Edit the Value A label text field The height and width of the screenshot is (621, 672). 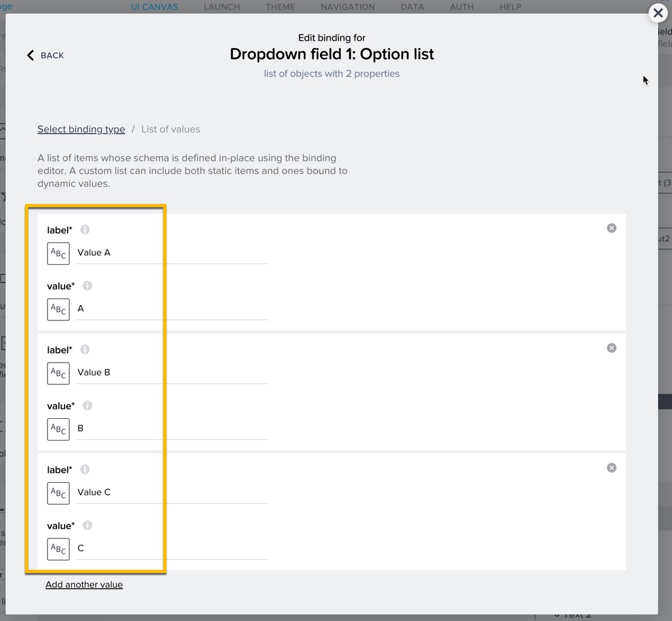172,253
